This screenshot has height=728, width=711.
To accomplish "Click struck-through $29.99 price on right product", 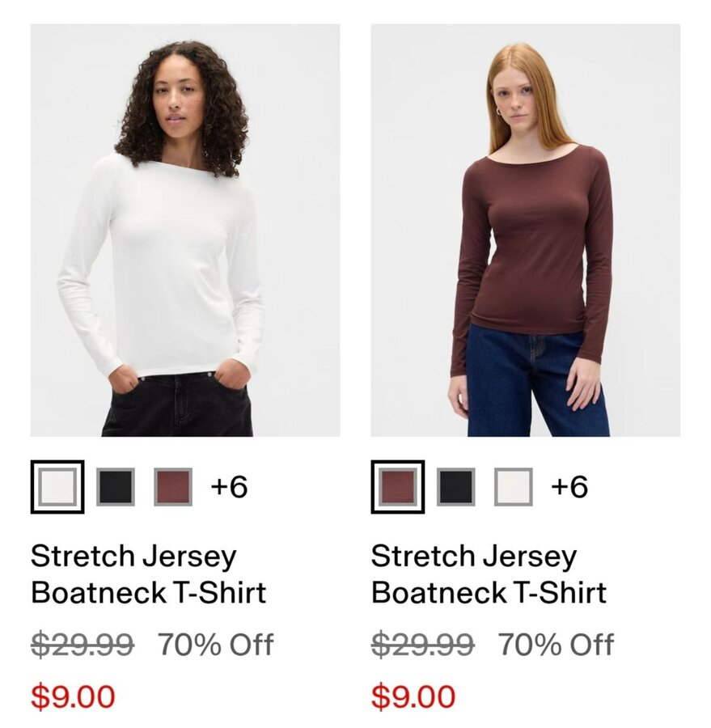I will (422, 645).
